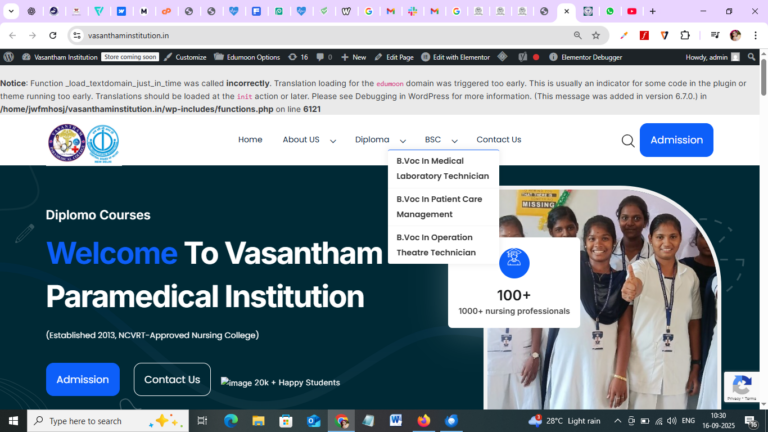Click the diamond icon in admin bar

503,57
